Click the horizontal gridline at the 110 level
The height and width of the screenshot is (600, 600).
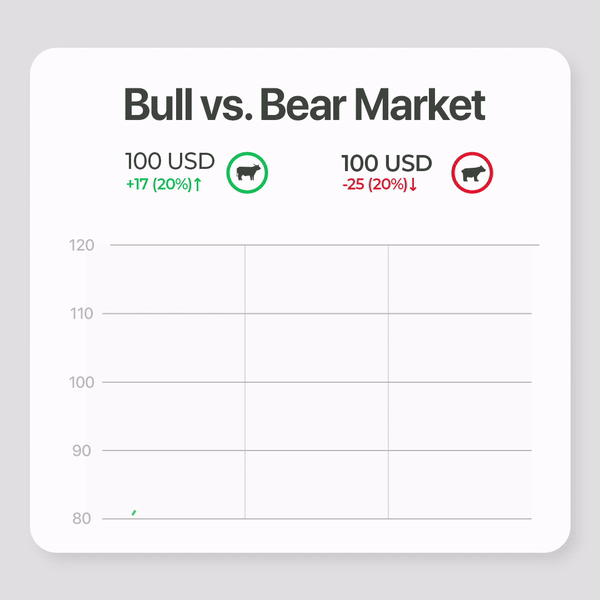click(x=317, y=314)
